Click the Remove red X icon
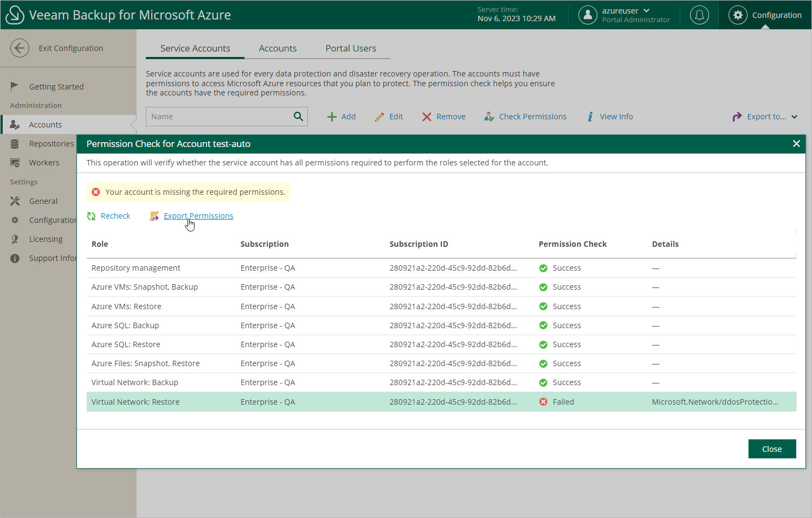The width and height of the screenshot is (812, 518). 427,117
